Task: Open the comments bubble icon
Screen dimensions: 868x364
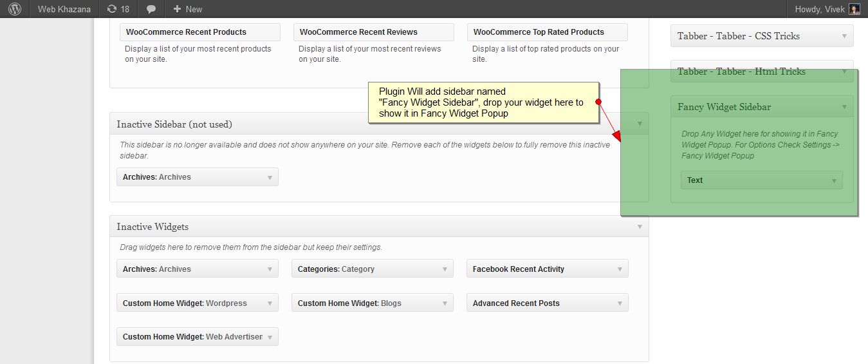Action: pos(151,9)
